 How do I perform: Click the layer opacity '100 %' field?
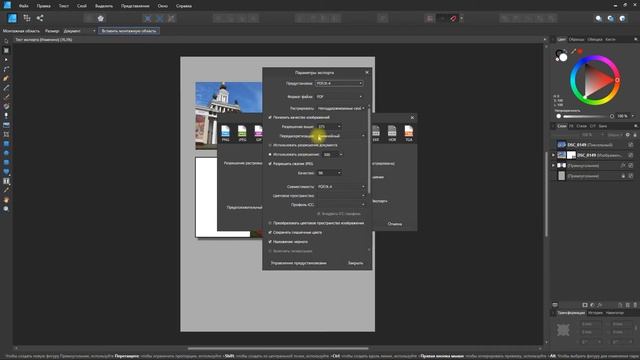pos(587,135)
